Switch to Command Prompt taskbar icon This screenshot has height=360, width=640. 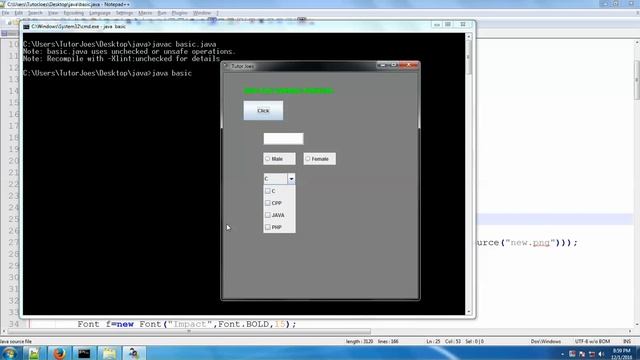(84, 353)
